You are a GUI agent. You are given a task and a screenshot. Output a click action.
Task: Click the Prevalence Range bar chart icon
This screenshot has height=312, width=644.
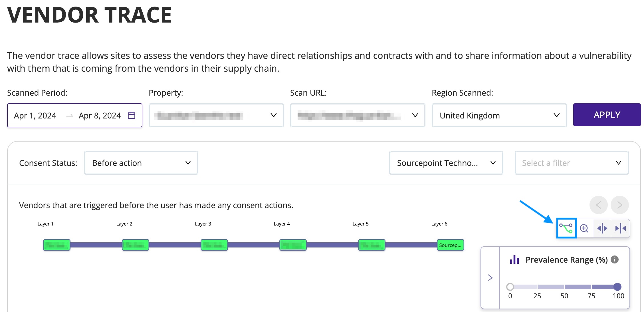pos(514,259)
